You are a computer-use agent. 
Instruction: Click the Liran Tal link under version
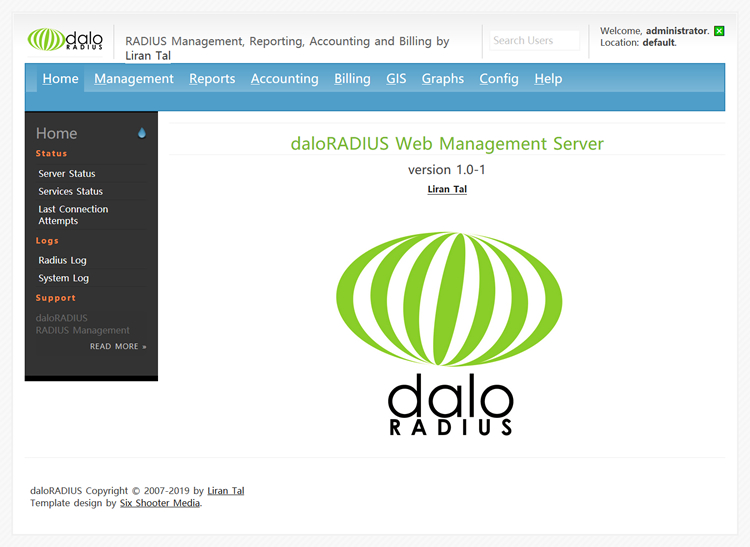click(x=447, y=189)
